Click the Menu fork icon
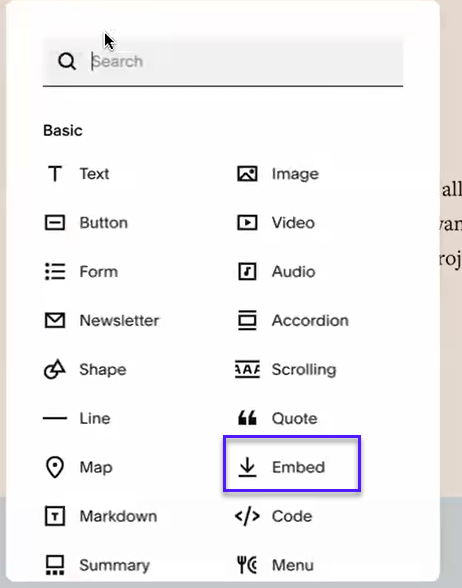This screenshot has height=588, width=462. pyautogui.click(x=247, y=565)
